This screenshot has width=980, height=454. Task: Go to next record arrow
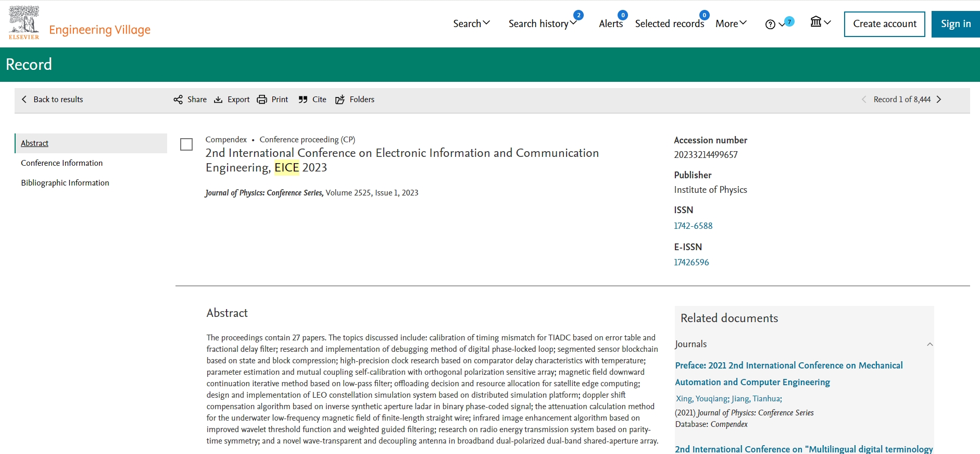tap(939, 99)
